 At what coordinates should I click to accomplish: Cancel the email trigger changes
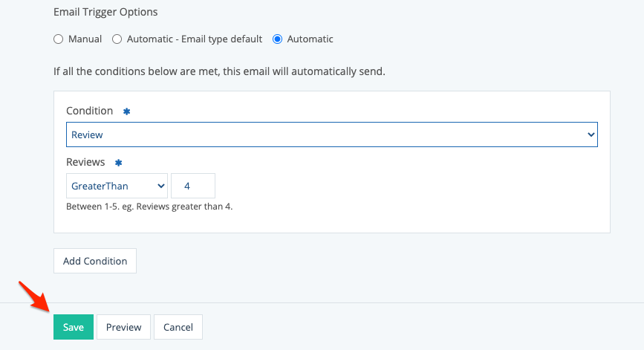click(x=178, y=327)
